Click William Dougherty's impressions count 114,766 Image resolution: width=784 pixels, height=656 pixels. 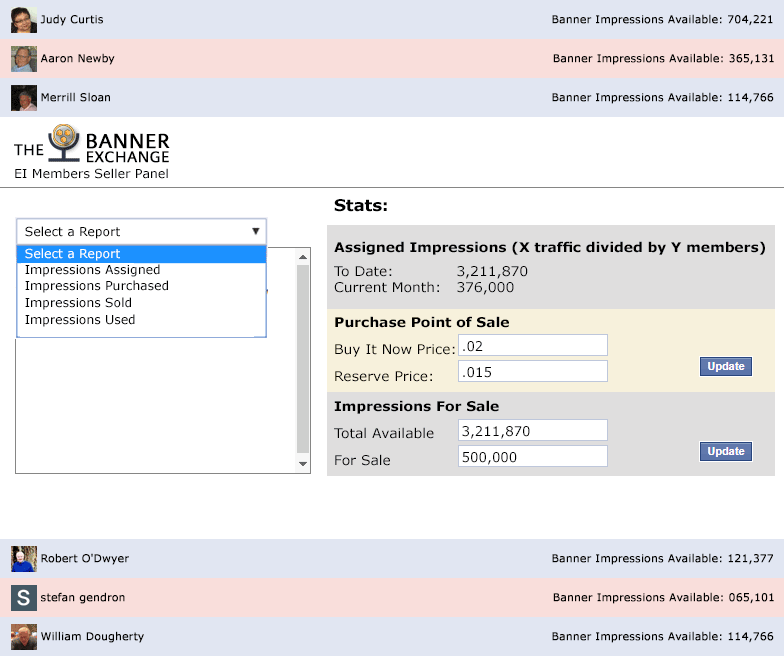click(x=750, y=636)
